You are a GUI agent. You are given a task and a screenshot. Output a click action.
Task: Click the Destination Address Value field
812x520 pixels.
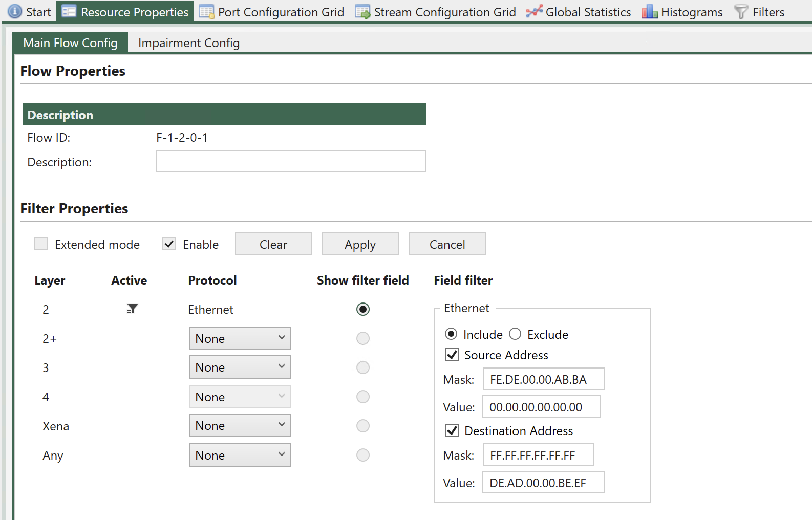[543, 482]
